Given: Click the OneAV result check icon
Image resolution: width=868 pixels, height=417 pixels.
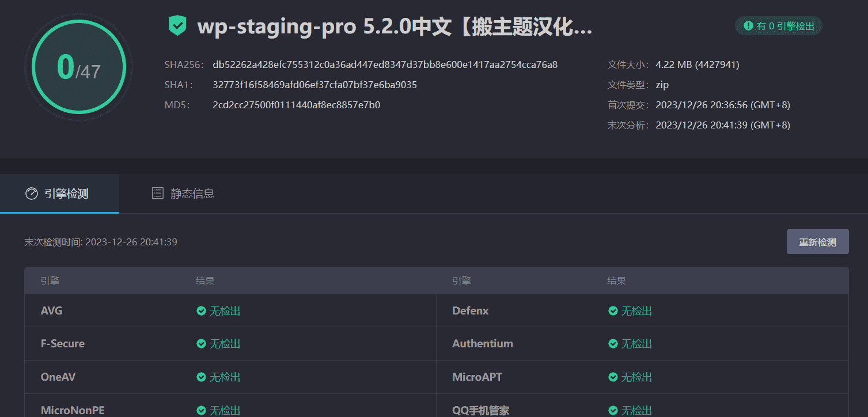Looking at the screenshot, I should 201,377.
